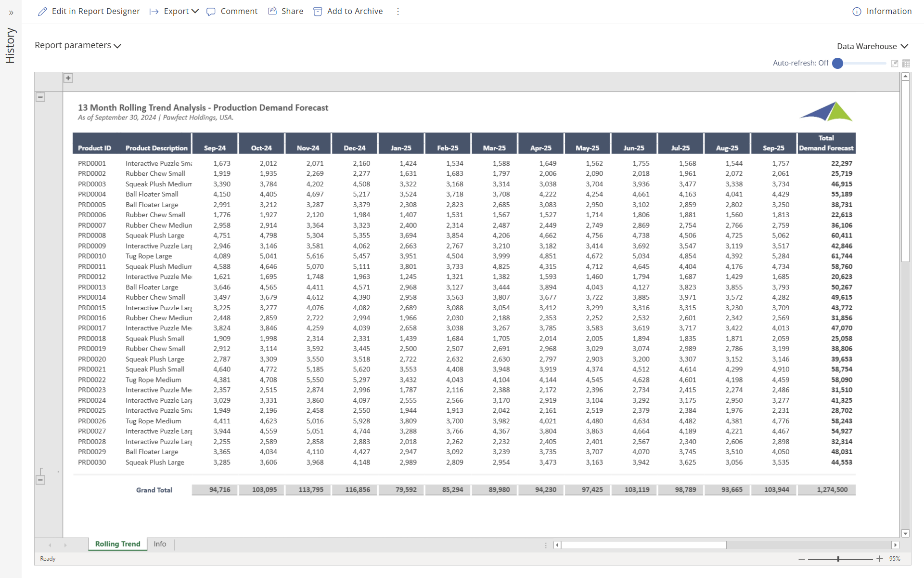The image size is (924, 578).
Task: Toggle the Auto-refresh switch on
Action: 837,63
